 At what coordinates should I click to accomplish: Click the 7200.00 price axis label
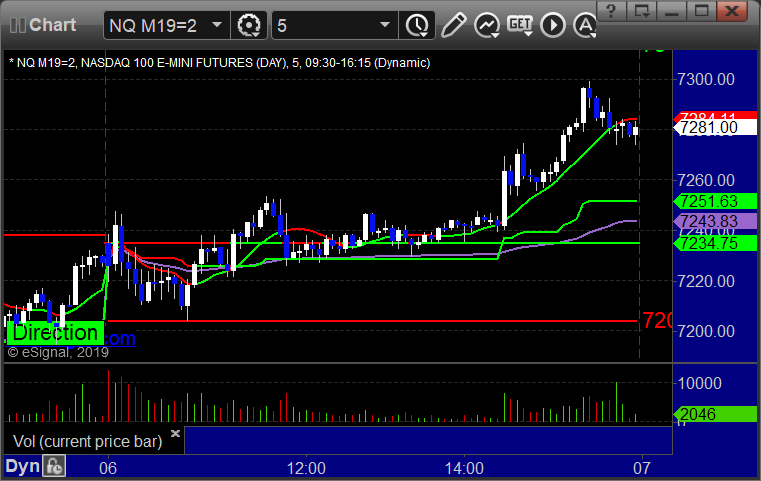[706, 332]
